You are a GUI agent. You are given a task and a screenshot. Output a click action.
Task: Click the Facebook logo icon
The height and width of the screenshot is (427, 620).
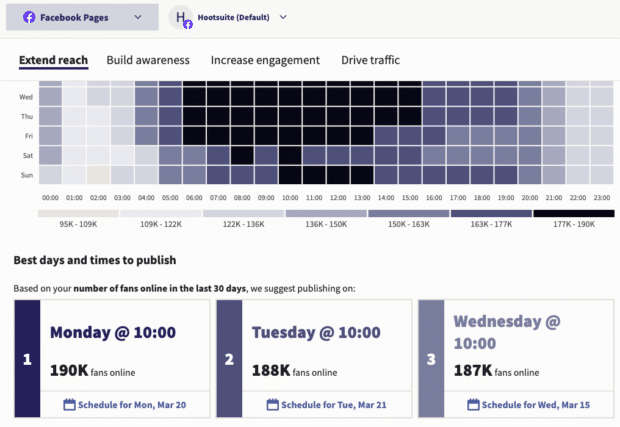[x=29, y=17]
